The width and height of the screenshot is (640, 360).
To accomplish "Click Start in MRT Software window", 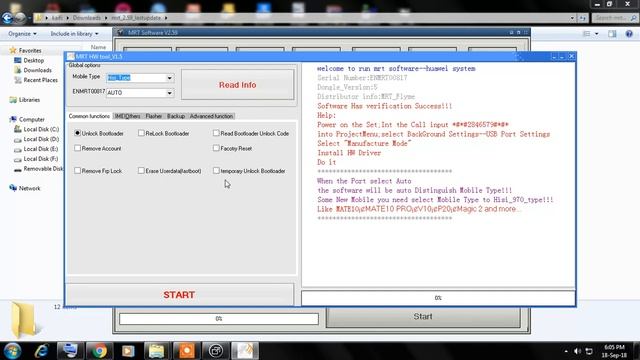I will [x=423, y=317].
